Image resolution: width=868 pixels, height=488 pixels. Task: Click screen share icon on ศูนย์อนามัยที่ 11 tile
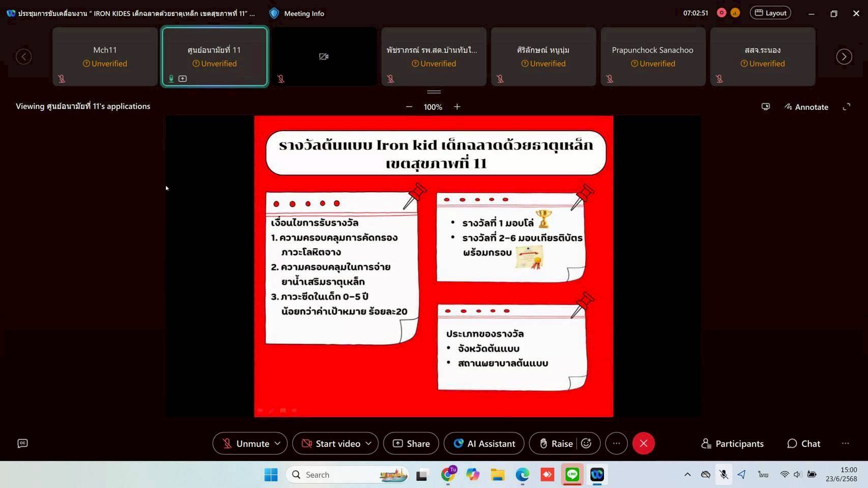click(x=183, y=79)
